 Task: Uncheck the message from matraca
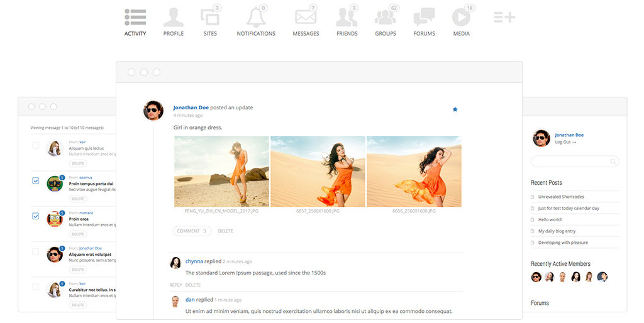[36, 216]
